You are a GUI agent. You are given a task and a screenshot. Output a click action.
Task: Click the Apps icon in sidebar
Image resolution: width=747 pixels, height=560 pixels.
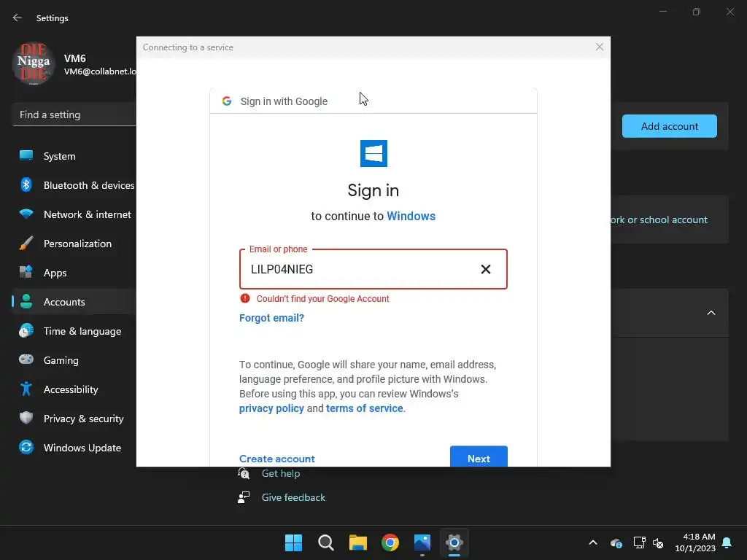[x=26, y=272]
